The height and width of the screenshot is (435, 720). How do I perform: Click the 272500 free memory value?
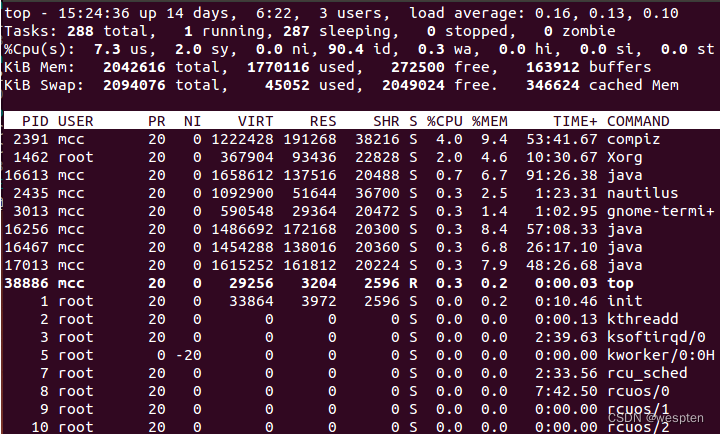[x=418, y=68]
